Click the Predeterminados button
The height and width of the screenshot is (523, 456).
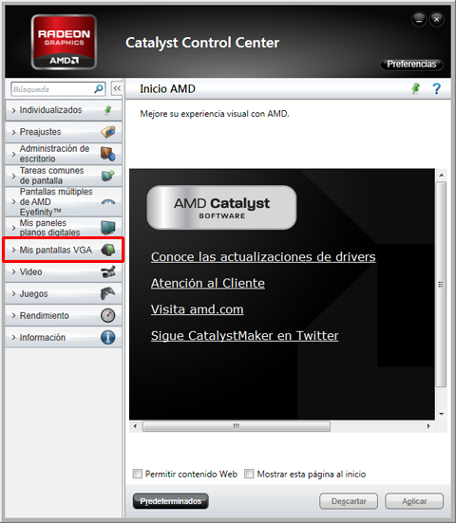click(x=171, y=501)
